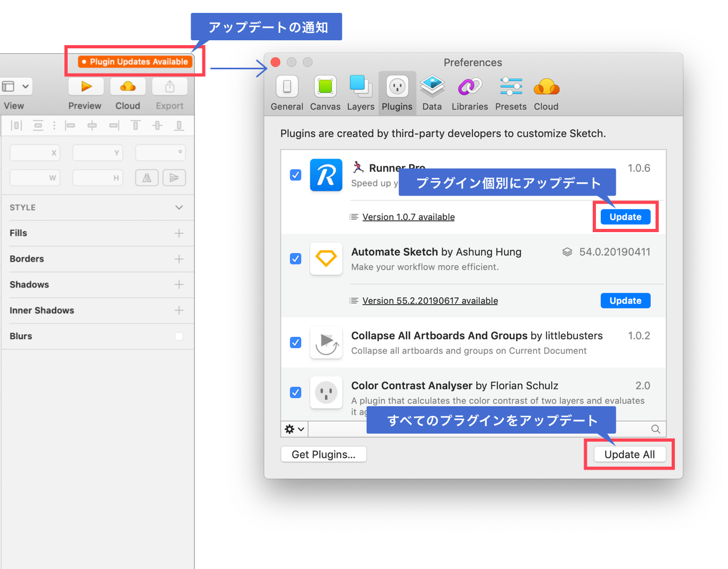728x569 pixels.
Task: Click the Plugin Updates Available badge
Action: coord(135,62)
